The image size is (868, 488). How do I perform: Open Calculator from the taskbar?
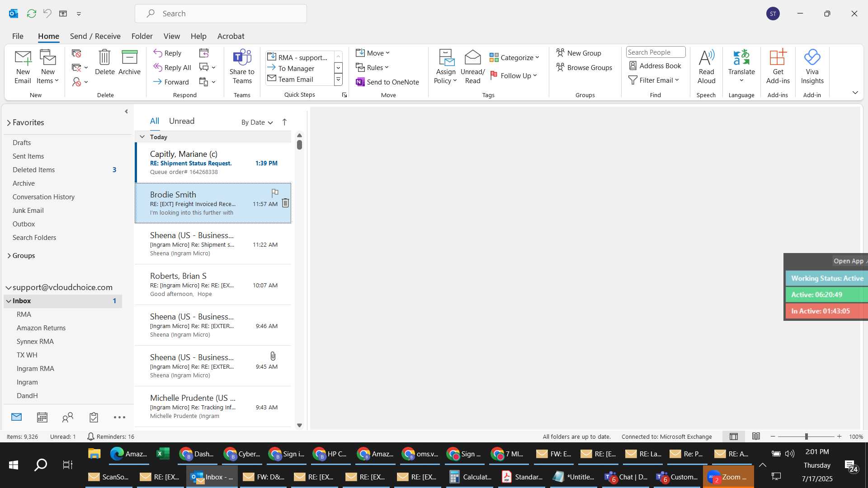(x=470, y=477)
